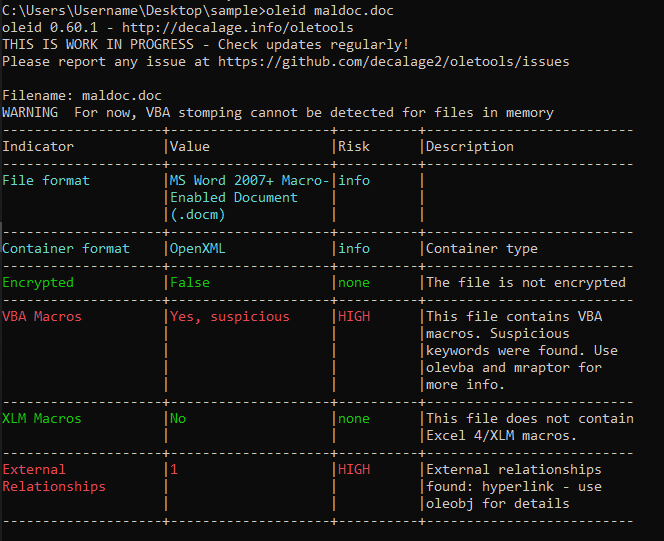664x541 pixels.
Task: Select the 'Value' column header
Action: (190, 147)
